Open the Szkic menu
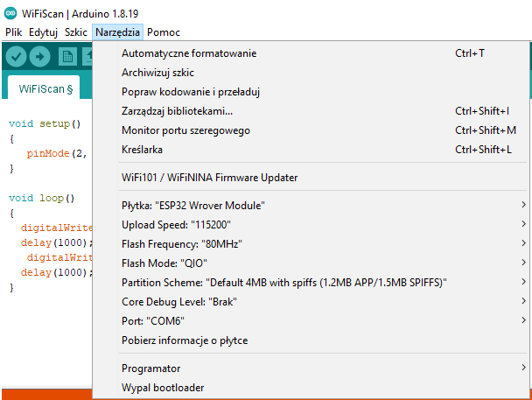The image size is (532, 400). pyautogui.click(x=76, y=32)
